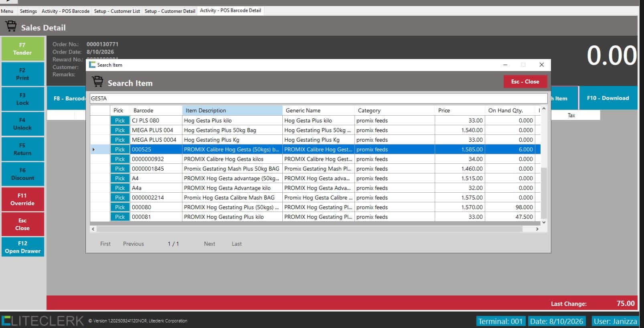This screenshot has width=644, height=328.
Task: Go to the Next page
Action: (209, 244)
